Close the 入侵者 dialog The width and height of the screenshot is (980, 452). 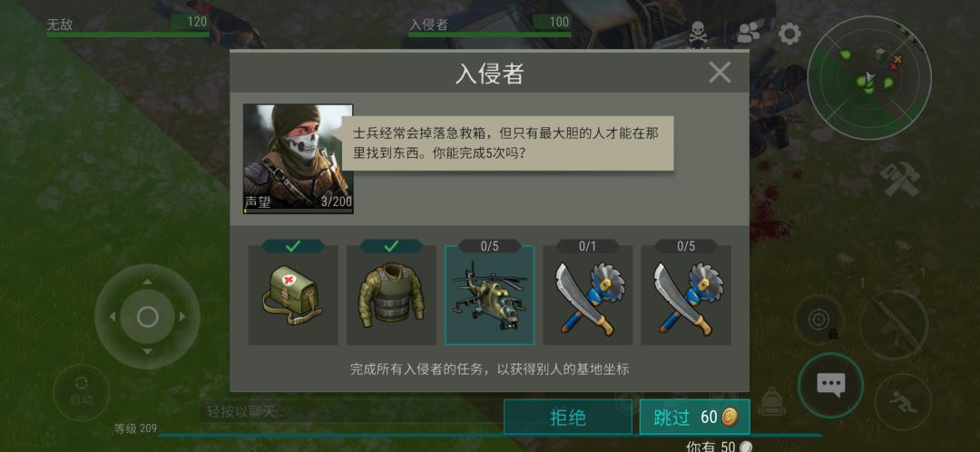(x=720, y=74)
